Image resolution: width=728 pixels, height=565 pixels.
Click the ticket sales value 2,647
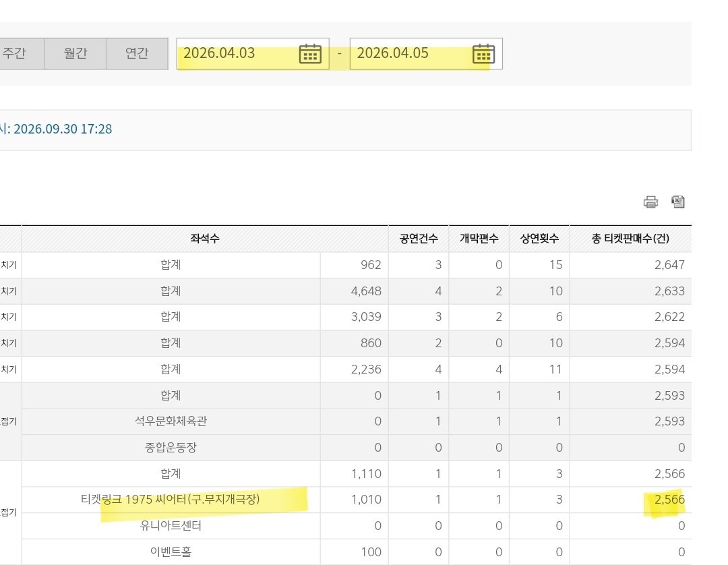[669, 265]
